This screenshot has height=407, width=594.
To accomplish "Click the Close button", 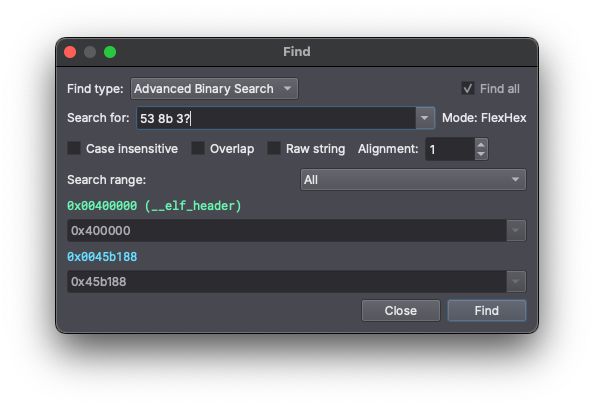I will click(401, 311).
